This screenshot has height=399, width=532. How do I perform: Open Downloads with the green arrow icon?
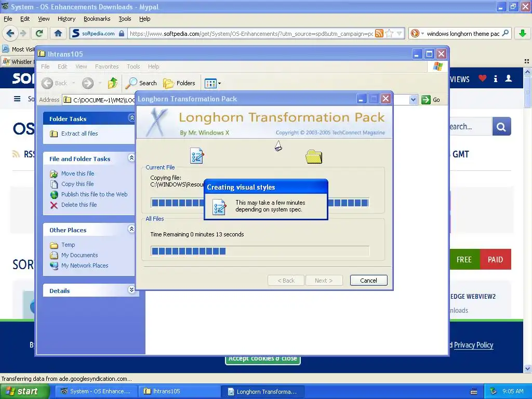point(523,33)
